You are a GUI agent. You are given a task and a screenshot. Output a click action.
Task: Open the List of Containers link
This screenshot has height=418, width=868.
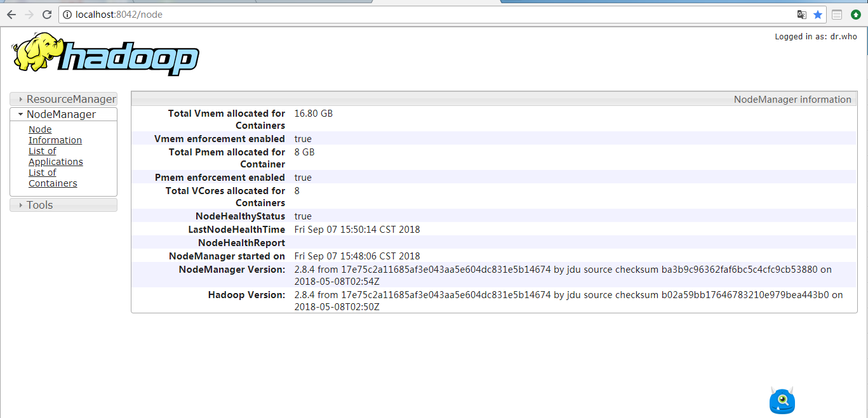coord(53,178)
